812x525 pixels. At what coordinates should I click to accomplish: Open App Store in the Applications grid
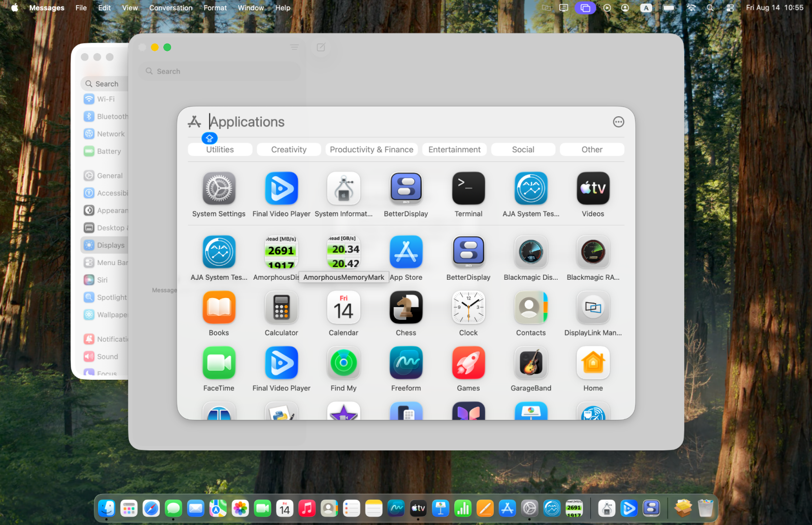(406, 252)
